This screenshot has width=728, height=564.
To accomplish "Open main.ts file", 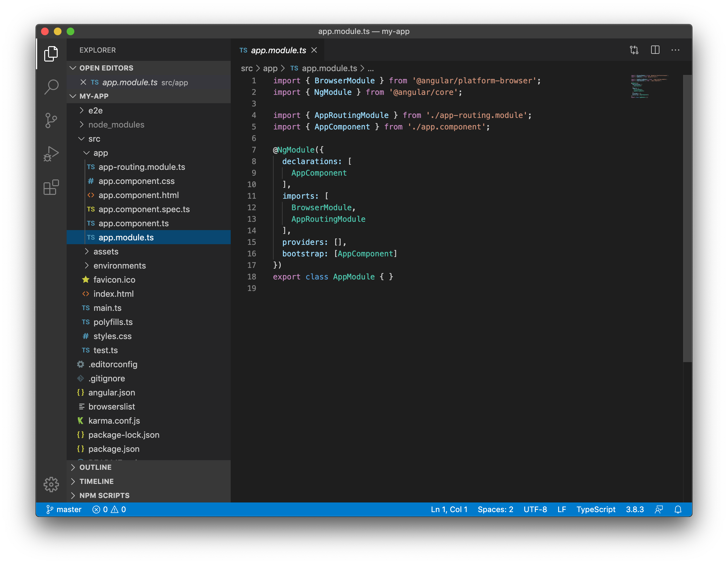I will [149, 308].
